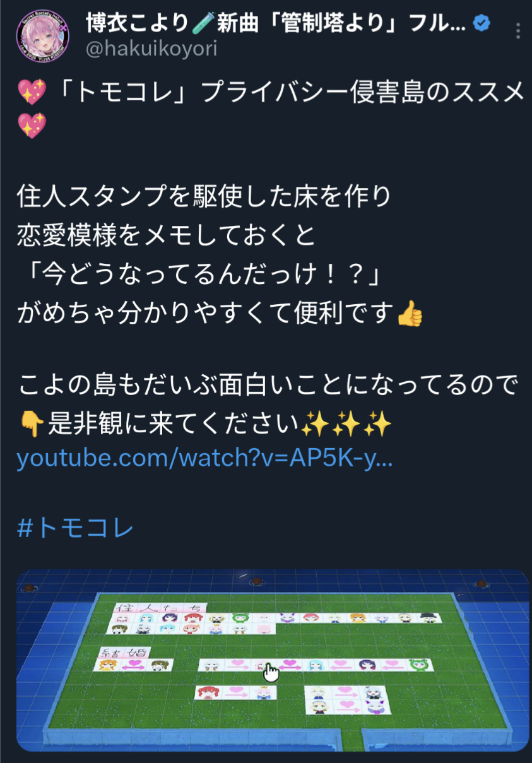Click the hand cursor in the image
This screenshot has width=532, height=763.
271,673
